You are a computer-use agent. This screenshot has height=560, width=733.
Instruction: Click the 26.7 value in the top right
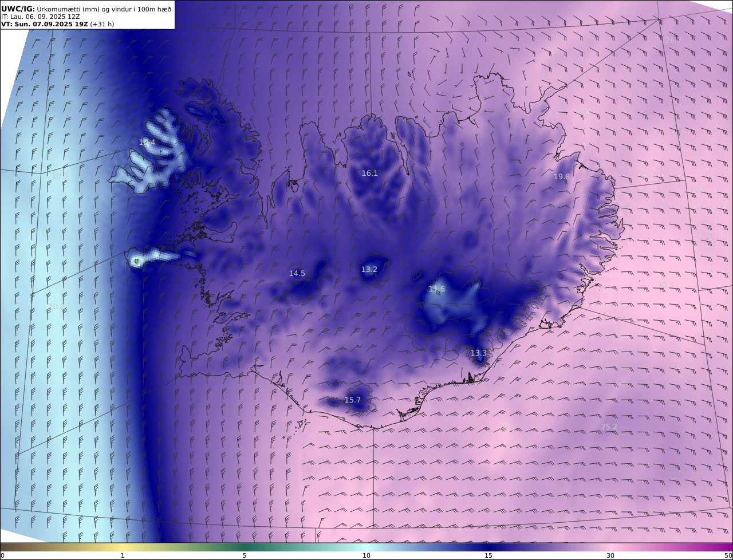coord(673,40)
